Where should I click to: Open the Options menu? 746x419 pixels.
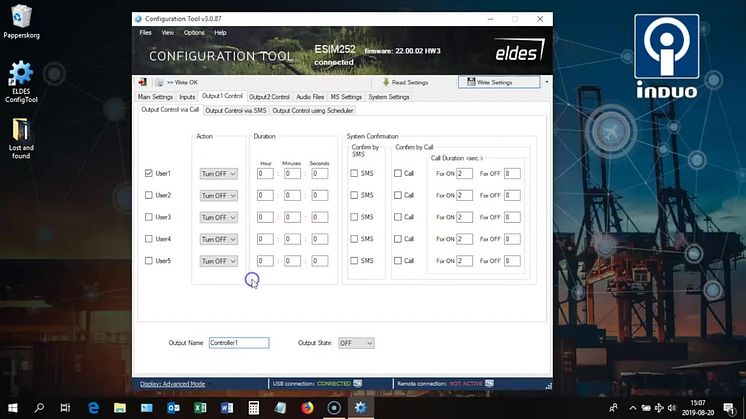[194, 32]
